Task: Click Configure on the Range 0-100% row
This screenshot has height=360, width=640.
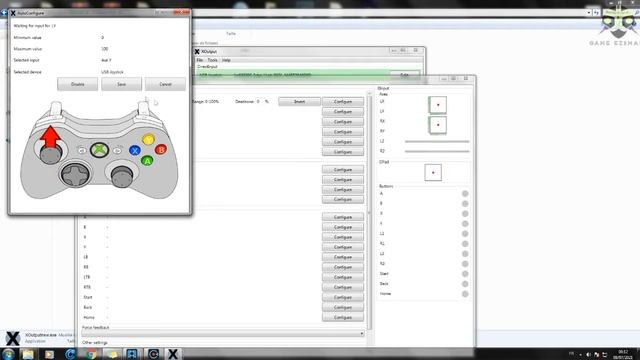Action: 343,102
